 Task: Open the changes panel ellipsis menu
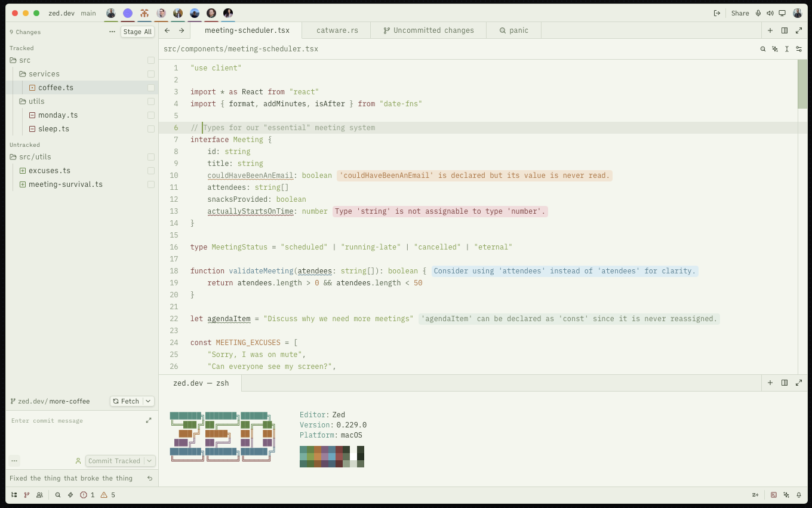112,32
